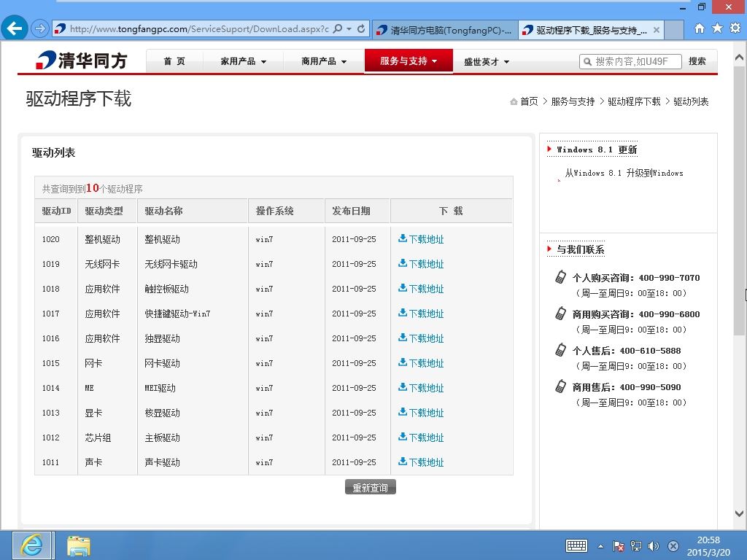The height and width of the screenshot is (560, 747).
Task: Click 下载地址 link for driver 1011
Action: [426, 462]
